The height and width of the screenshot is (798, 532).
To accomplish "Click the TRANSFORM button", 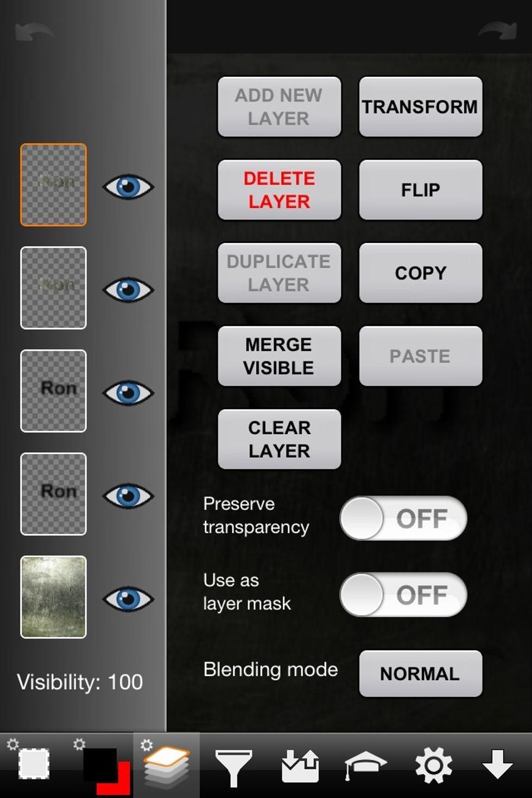I will (421, 107).
